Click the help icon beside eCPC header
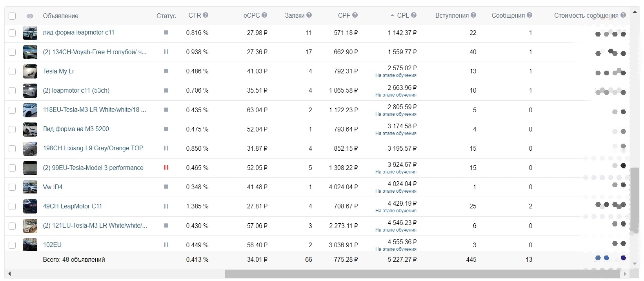 [264, 15]
